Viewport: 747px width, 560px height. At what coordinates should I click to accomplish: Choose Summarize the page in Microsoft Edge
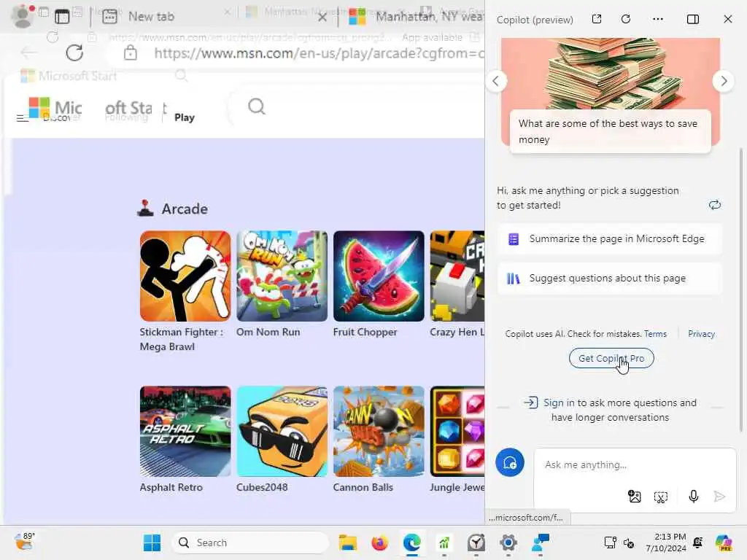point(610,238)
